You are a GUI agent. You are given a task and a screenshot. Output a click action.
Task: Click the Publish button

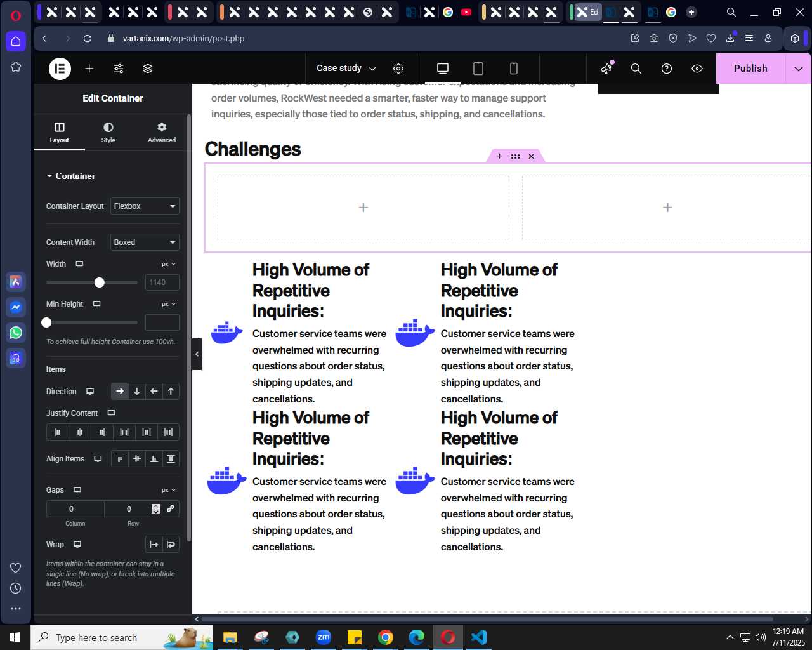tap(750, 69)
